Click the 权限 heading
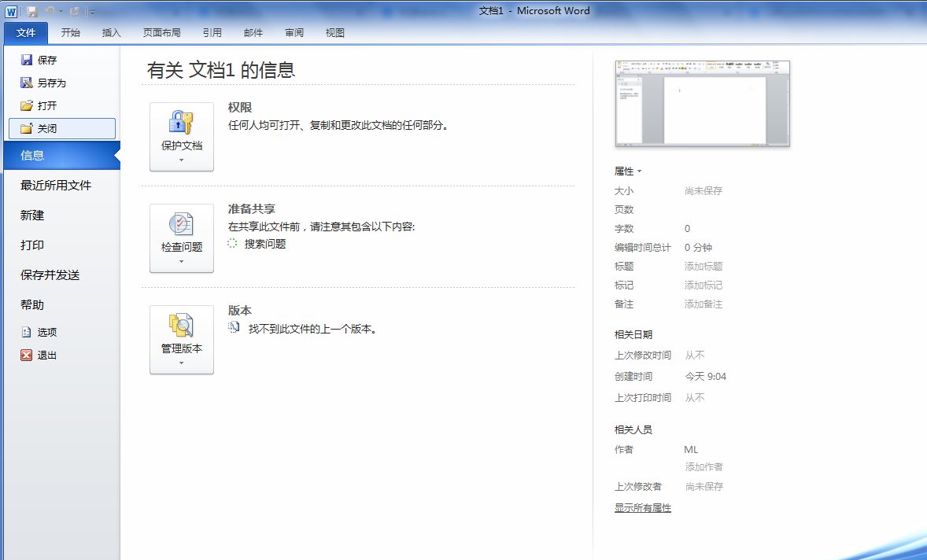Image resolution: width=927 pixels, height=560 pixels. click(x=240, y=108)
